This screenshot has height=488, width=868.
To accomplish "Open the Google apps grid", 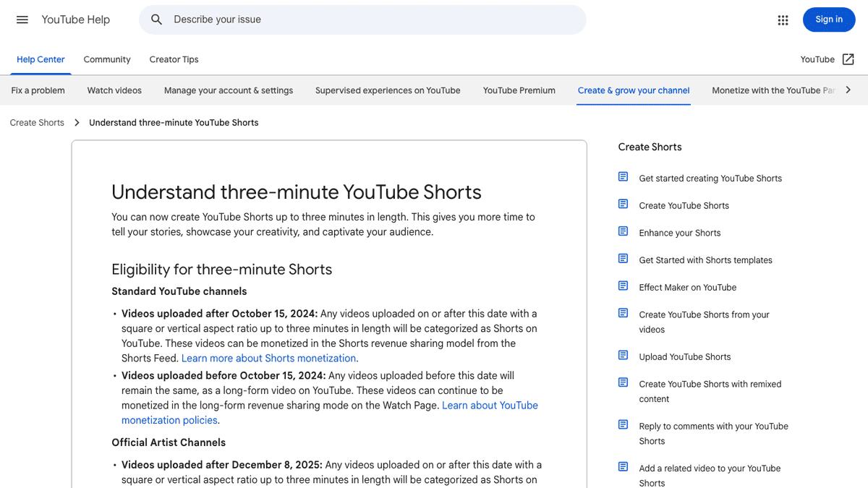I will (783, 20).
